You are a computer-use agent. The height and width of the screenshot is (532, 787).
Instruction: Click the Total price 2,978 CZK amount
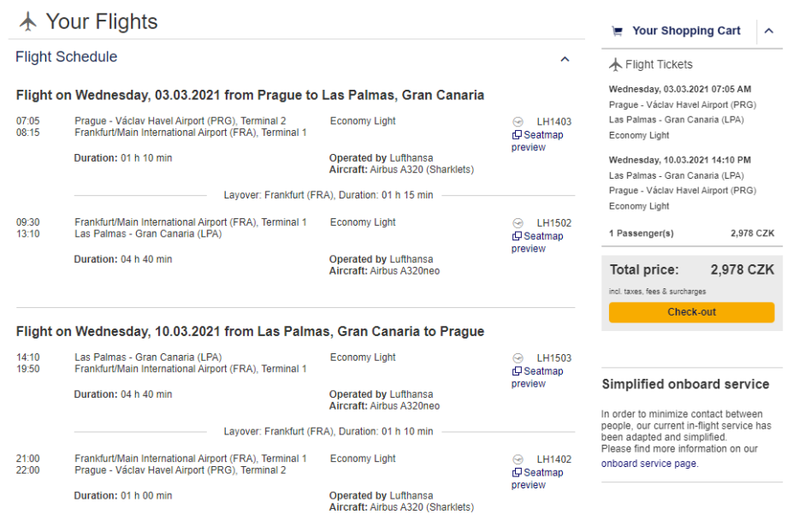[x=742, y=270]
